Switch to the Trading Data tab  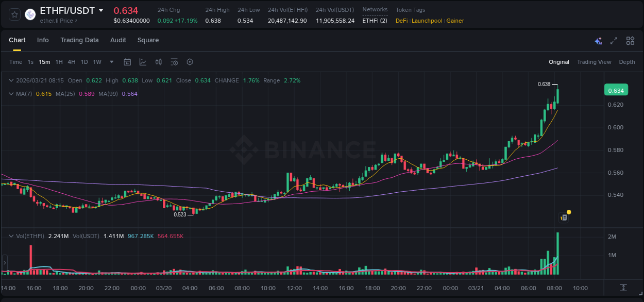point(79,40)
